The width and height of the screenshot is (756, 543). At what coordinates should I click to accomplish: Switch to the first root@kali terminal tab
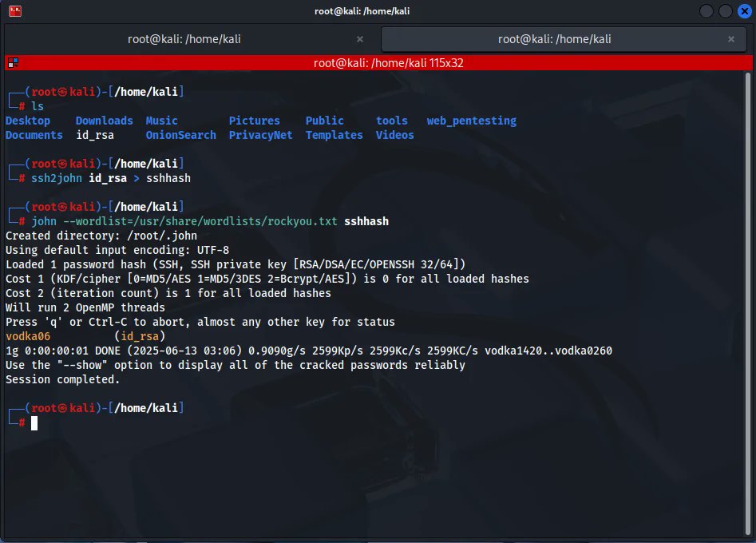click(184, 39)
